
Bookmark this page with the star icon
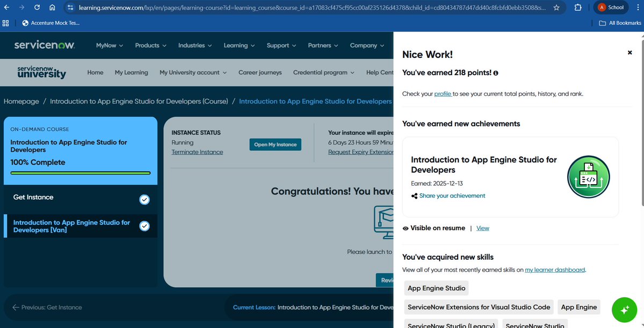[556, 8]
